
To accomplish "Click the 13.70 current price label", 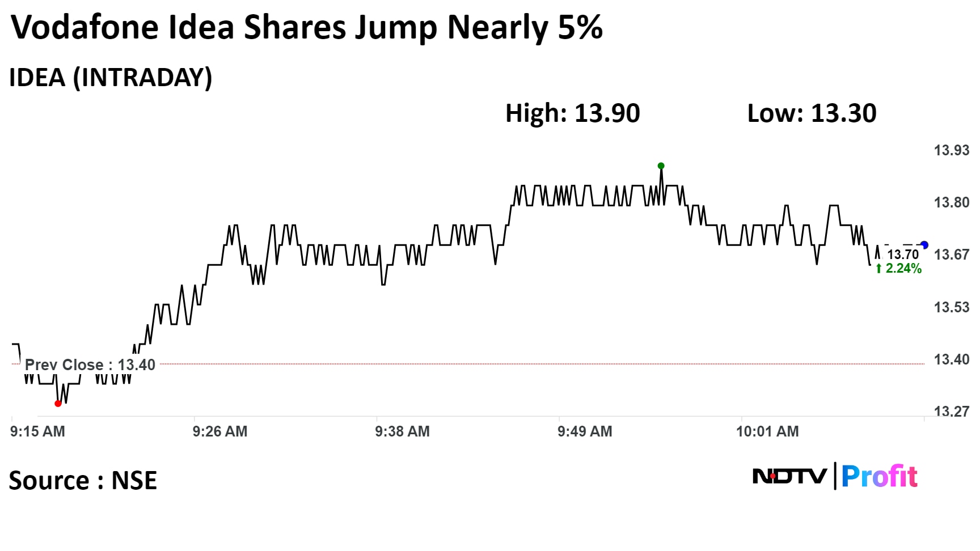I will (x=903, y=255).
